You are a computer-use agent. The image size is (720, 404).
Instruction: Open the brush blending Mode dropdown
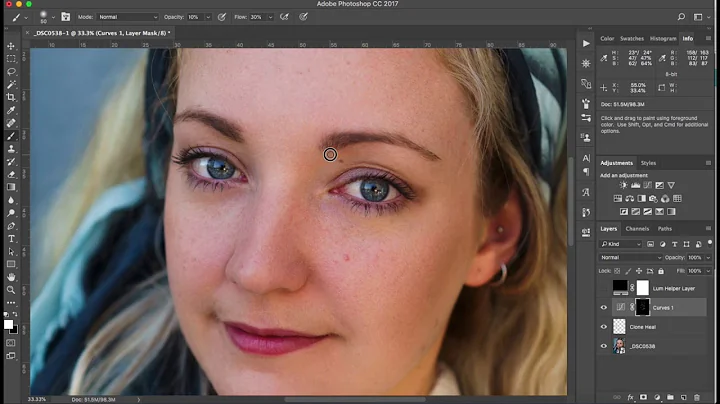point(127,17)
